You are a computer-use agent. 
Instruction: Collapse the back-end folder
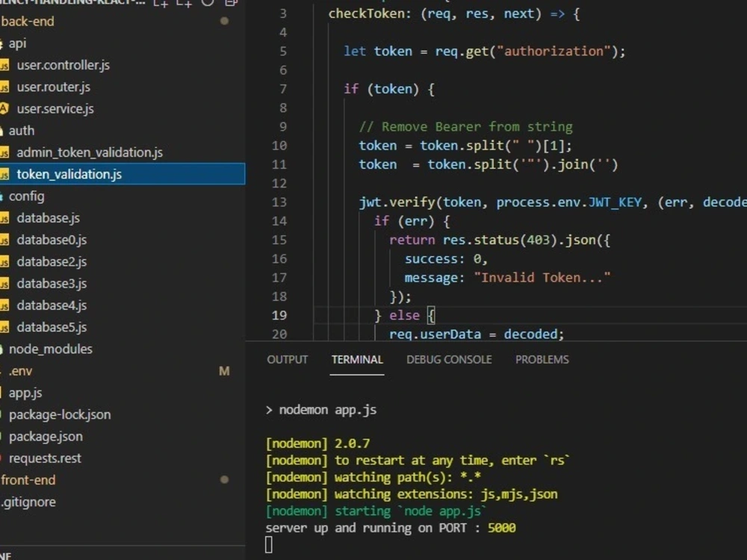point(28,22)
